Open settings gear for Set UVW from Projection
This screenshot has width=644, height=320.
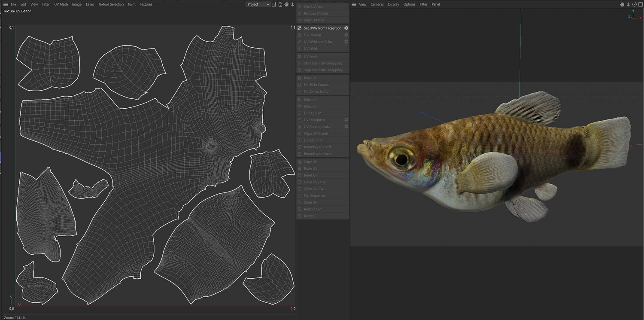[346, 28]
